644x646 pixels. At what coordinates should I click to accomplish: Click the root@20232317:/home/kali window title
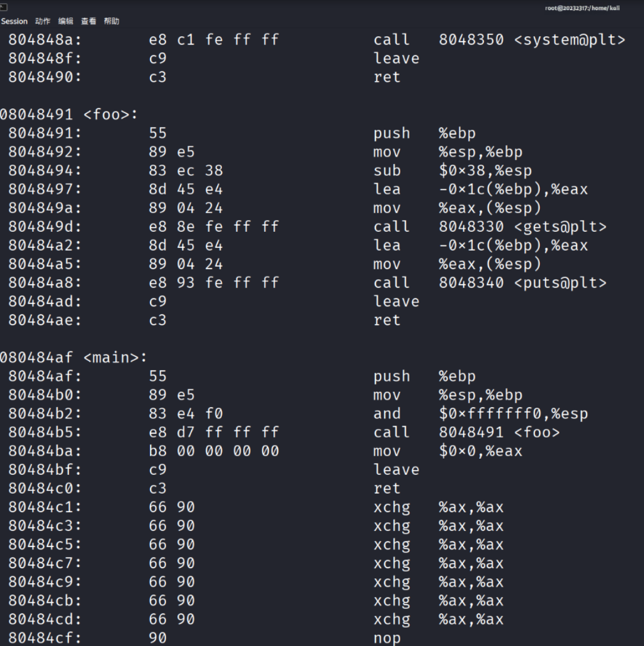pyautogui.click(x=582, y=8)
